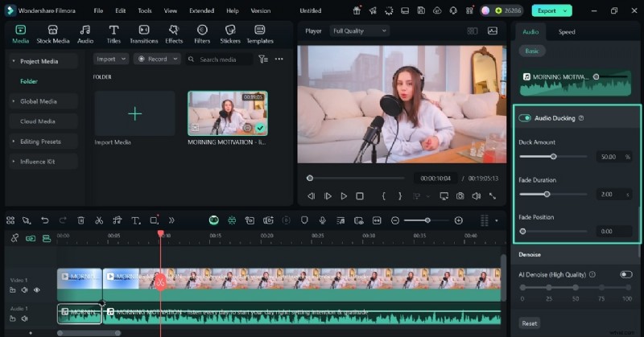Open the Stickers panel
This screenshot has width=644, height=337.
pyautogui.click(x=230, y=34)
